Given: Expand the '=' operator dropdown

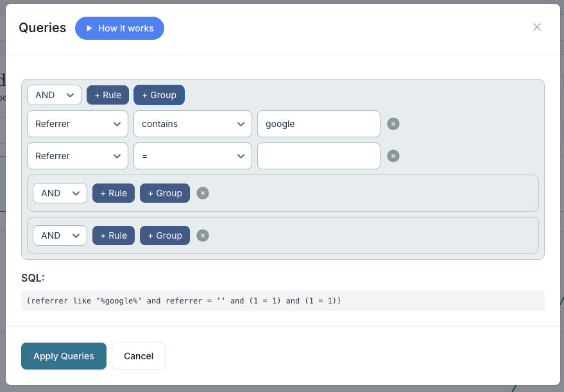Looking at the screenshot, I should click(192, 156).
